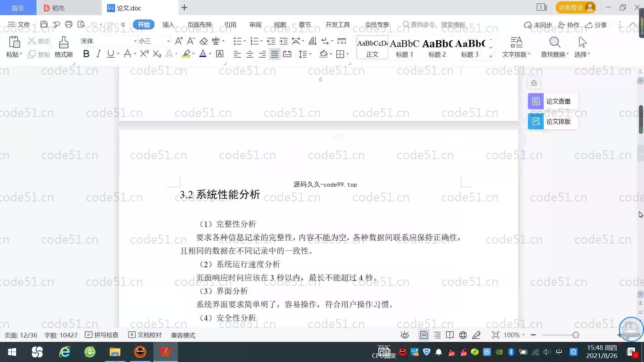The image size is (644, 362).
Task: Apply subscript formatting
Action: click(x=157, y=54)
